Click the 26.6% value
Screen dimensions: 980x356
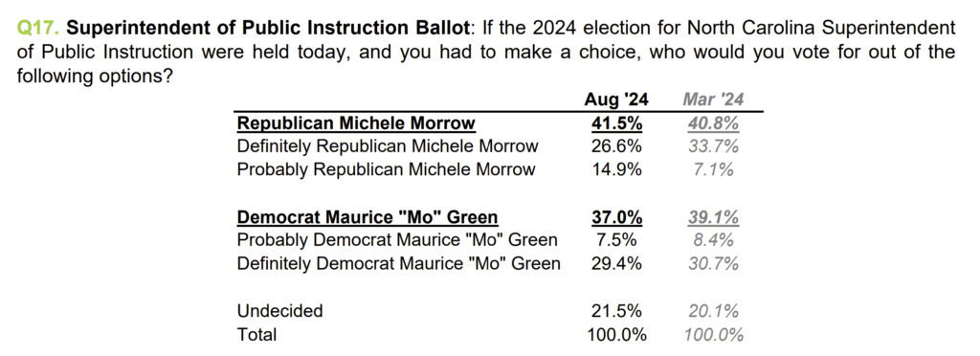[616, 146]
